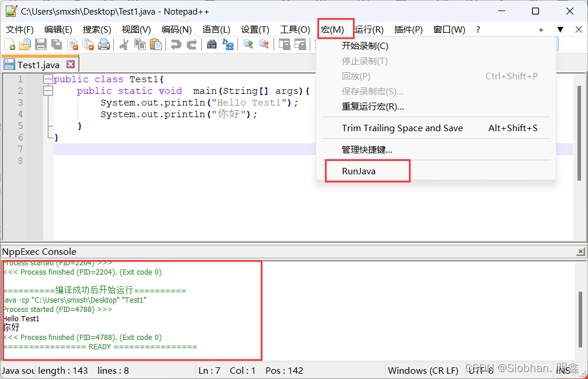Collapse the main method fold marker
This screenshot has width=588, height=379.
[48, 90]
